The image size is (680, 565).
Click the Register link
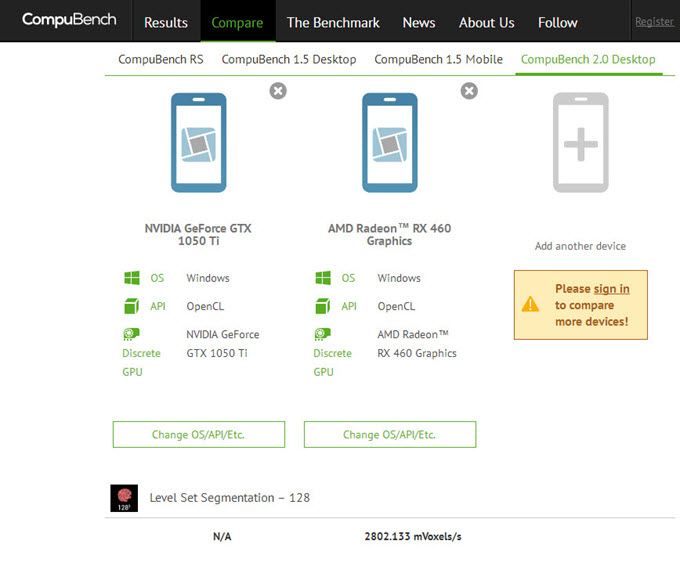[x=654, y=21]
